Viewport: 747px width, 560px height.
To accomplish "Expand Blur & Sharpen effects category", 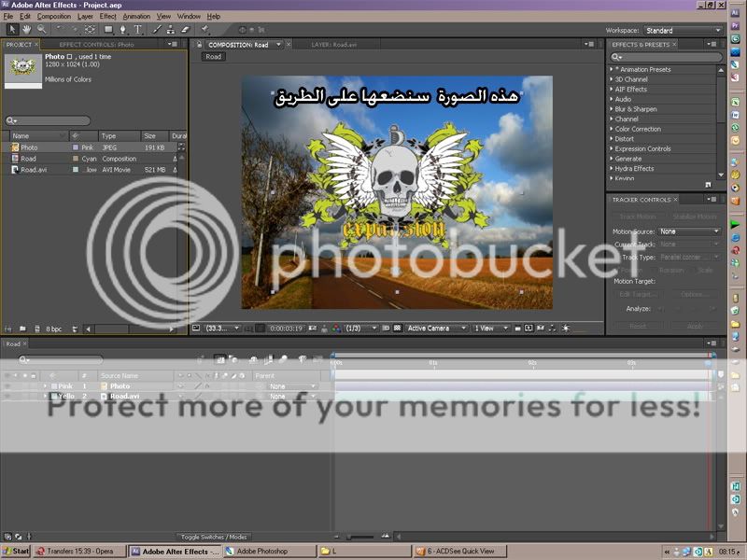I will point(612,109).
